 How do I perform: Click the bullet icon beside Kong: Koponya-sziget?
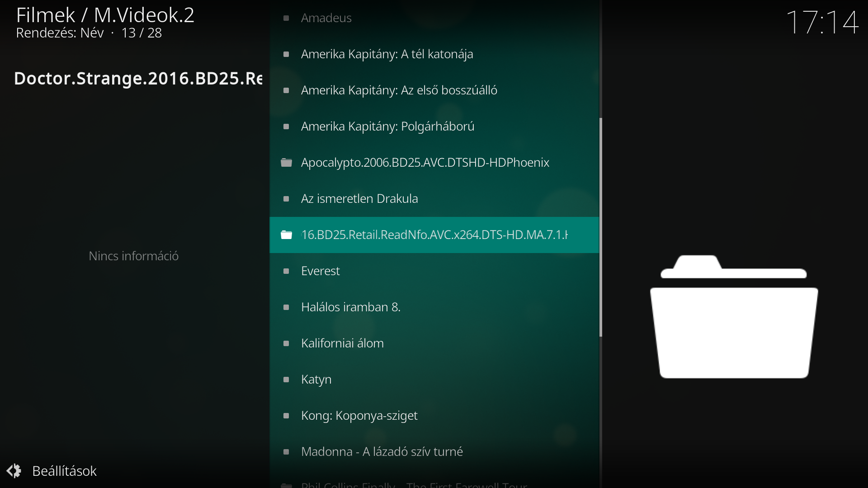coord(286,416)
